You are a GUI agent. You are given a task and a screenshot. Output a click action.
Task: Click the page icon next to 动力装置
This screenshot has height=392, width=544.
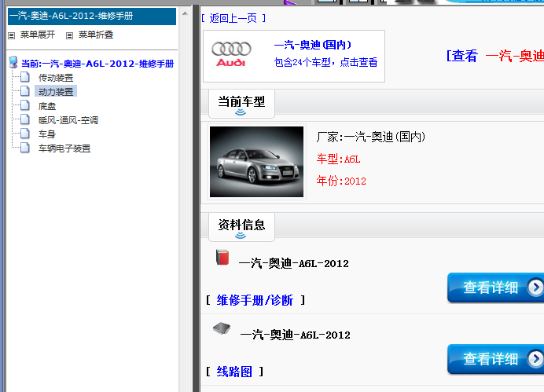(25, 91)
